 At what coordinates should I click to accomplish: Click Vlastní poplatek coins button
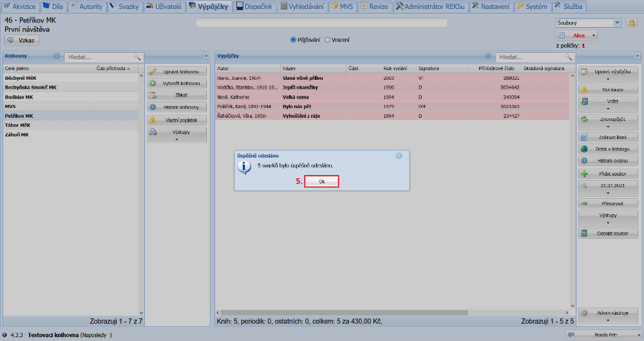pyautogui.click(x=177, y=120)
